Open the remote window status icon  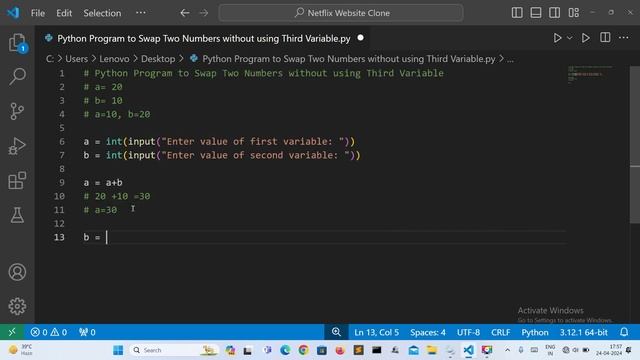(12, 332)
